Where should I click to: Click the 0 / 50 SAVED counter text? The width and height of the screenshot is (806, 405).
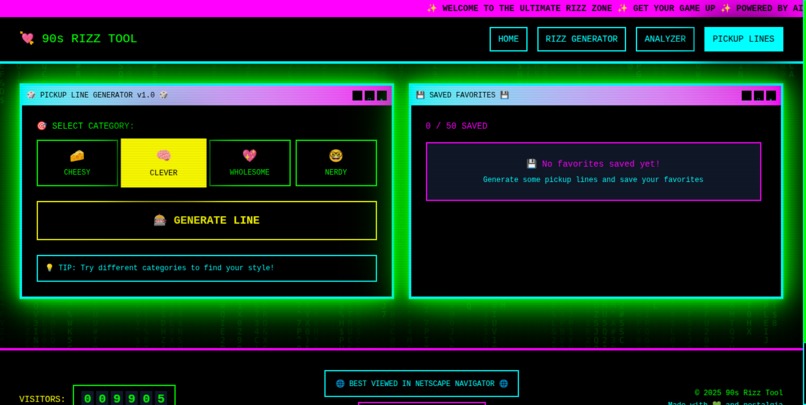pyautogui.click(x=456, y=126)
